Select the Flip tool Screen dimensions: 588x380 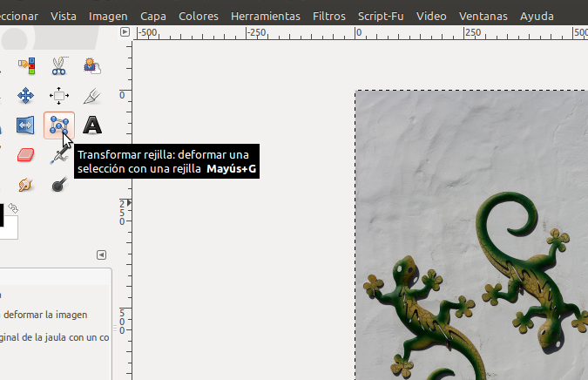pyautogui.click(x=25, y=126)
